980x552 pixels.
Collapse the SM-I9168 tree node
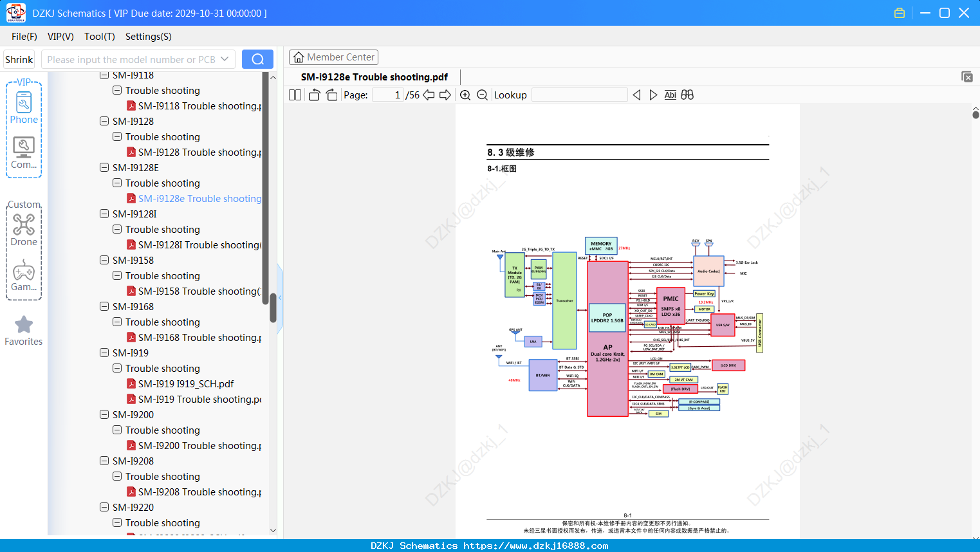[x=104, y=306]
